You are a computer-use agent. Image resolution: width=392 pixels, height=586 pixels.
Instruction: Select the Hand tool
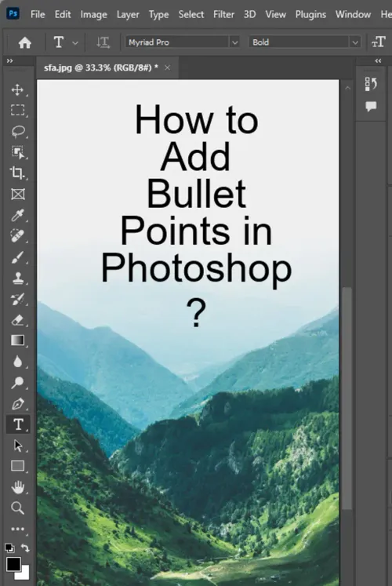click(17, 487)
